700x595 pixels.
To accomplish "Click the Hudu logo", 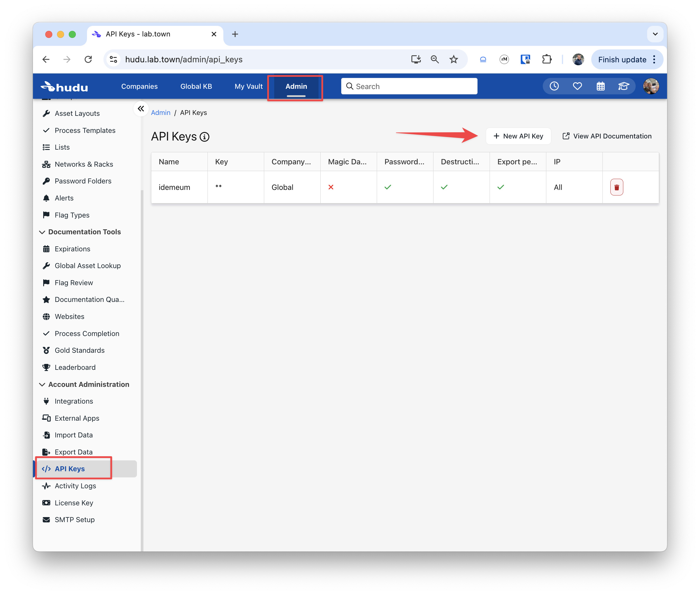I will click(x=64, y=87).
